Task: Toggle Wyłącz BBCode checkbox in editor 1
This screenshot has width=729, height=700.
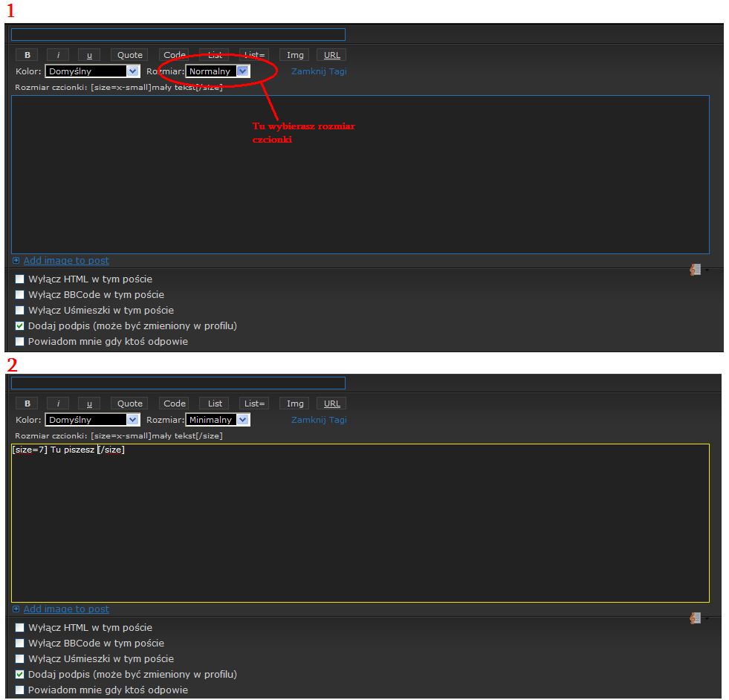Action: click(19, 295)
